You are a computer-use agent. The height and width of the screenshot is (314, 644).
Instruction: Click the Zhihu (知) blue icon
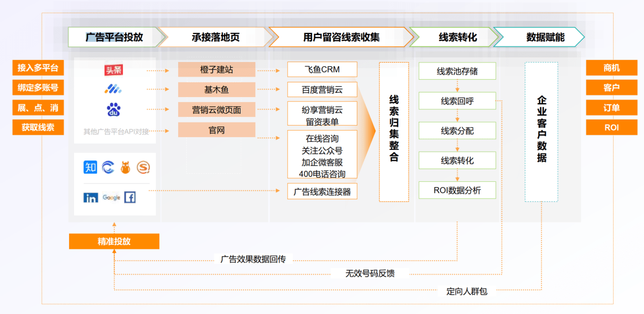pyautogui.click(x=90, y=167)
